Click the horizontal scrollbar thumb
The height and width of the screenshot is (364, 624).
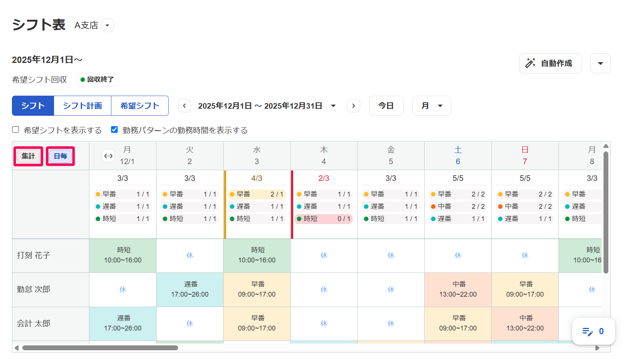click(100, 348)
